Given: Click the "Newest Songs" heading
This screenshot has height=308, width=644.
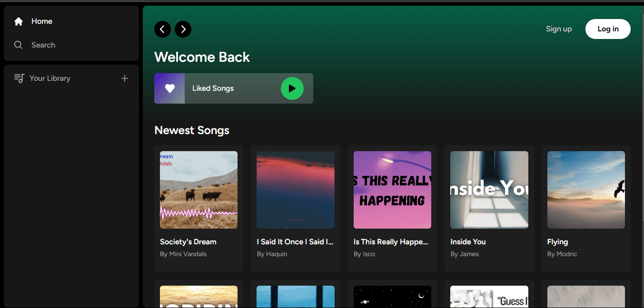Looking at the screenshot, I should point(192,130).
